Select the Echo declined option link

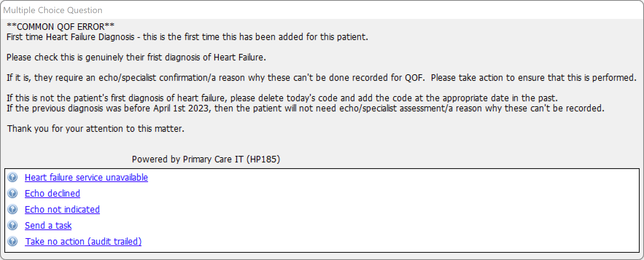coord(53,193)
